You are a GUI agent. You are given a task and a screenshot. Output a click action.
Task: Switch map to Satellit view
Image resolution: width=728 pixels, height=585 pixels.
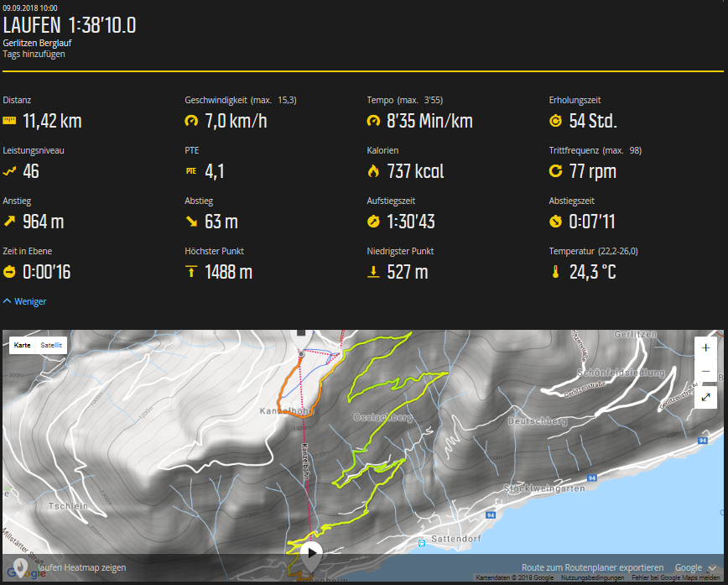tap(52, 345)
